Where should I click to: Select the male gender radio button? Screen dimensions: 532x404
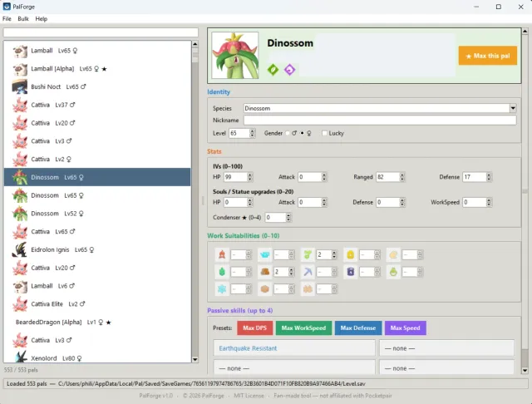pyautogui.click(x=288, y=133)
